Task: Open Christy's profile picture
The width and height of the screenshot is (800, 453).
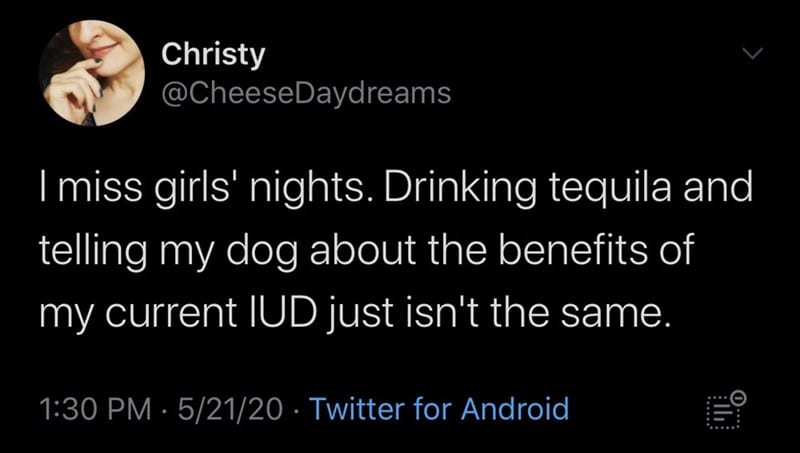Action: (92, 73)
